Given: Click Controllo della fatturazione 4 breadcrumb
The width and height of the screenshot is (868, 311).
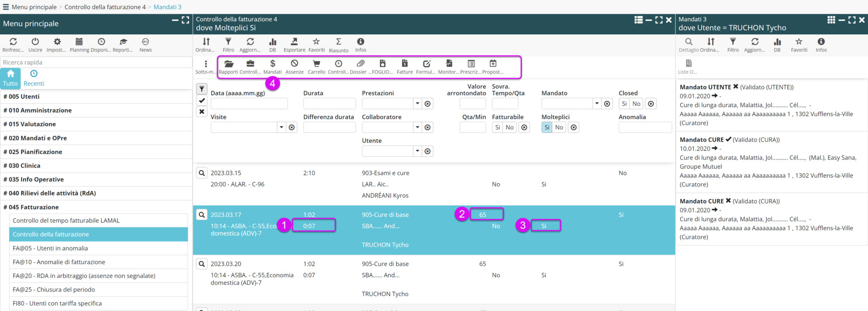Looking at the screenshot, I should [105, 7].
